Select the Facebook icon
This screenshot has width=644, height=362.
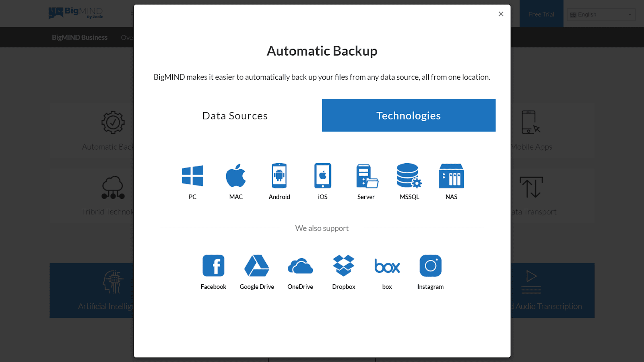(213, 265)
